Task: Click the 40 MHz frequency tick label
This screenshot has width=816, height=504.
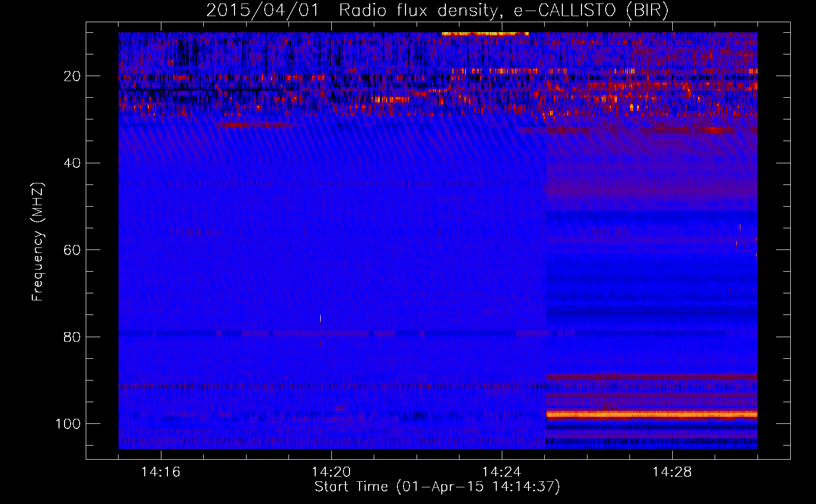Action: tap(72, 163)
